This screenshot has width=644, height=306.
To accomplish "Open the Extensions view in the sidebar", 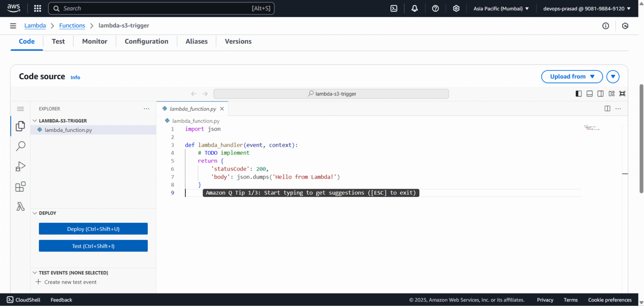I will coord(20,187).
